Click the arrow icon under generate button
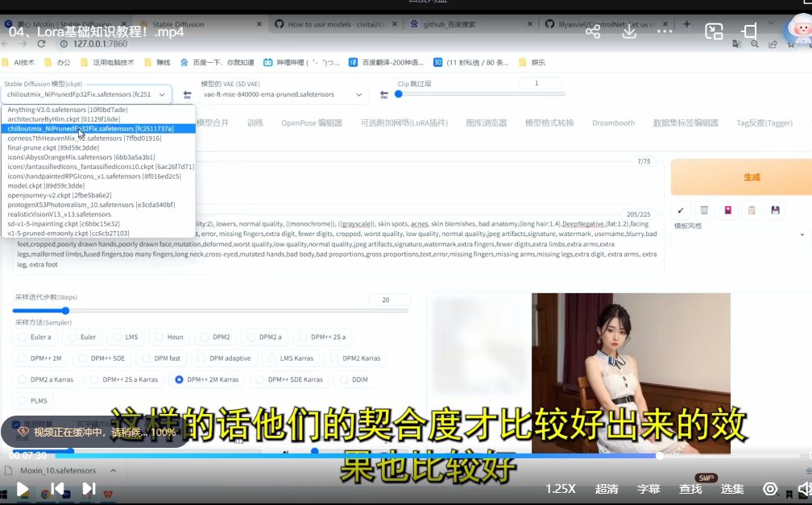 click(681, 210)
